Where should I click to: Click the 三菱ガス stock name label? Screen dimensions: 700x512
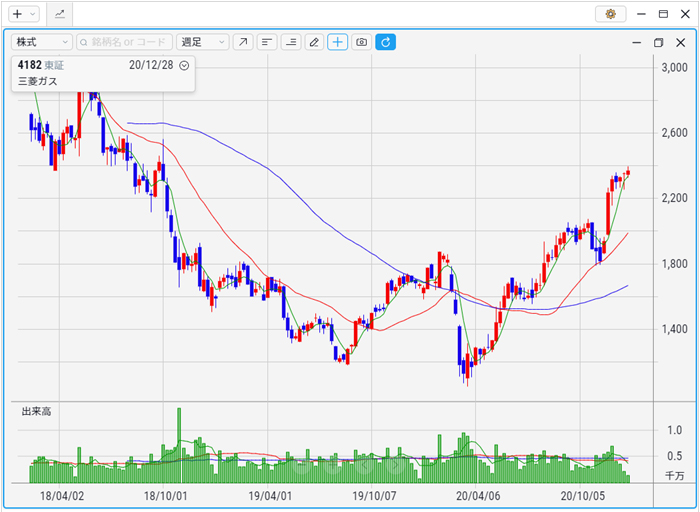tap(39, 82)
